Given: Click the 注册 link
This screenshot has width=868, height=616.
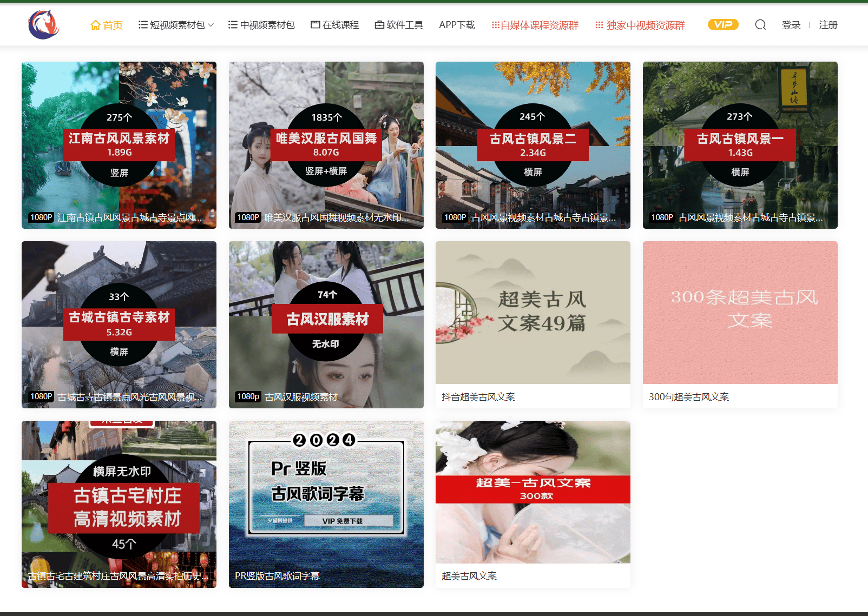Looking at the screenshot, I should tap(828, 25).
